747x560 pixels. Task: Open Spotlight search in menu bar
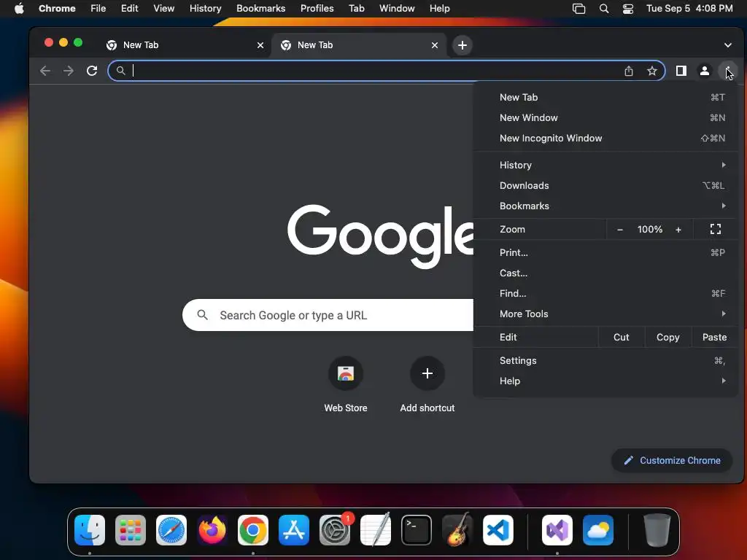point(604,9)
